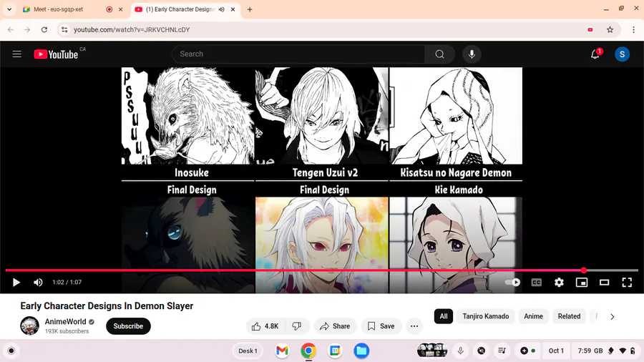Screen dimensions: 644x362
Task: Toggle closed captions
Action: [537, 283]
